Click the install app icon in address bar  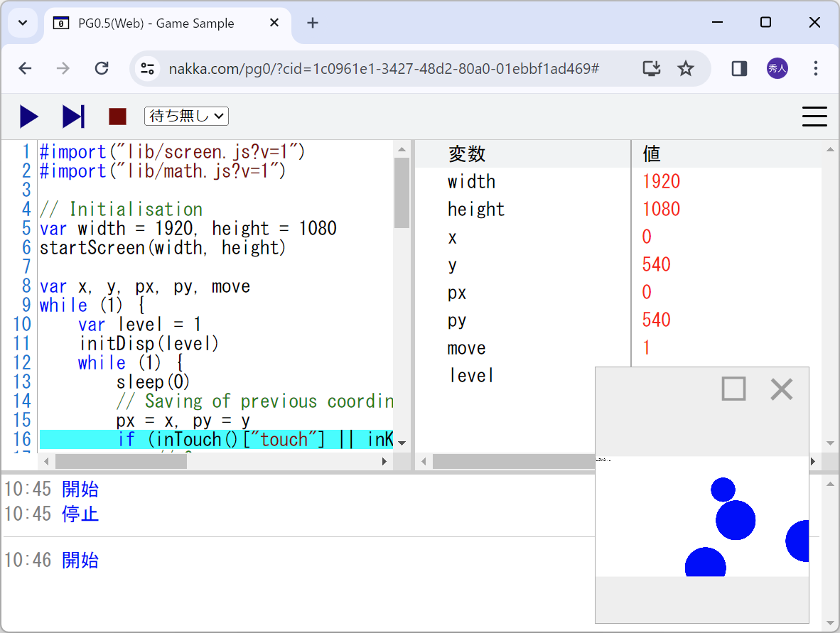(652, 68)
